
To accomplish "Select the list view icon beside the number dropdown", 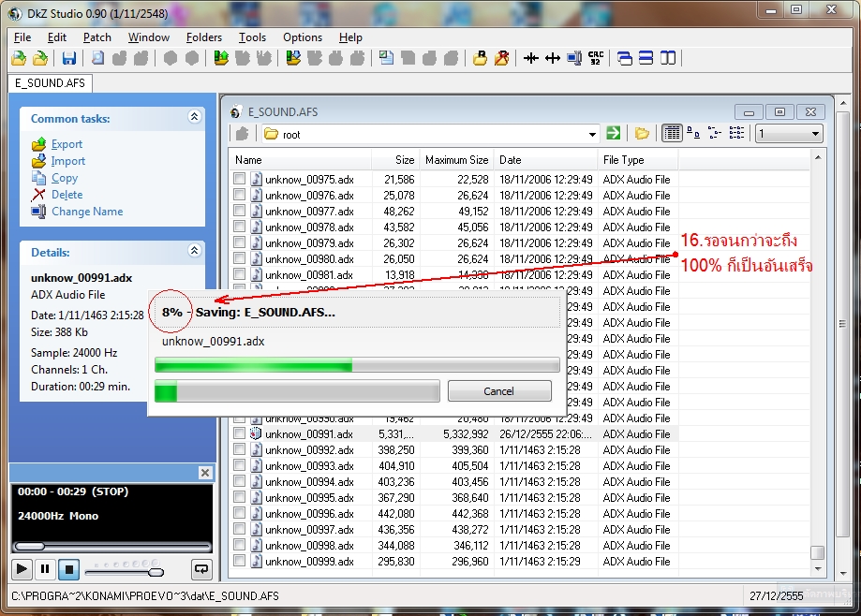I will (736, 133).
